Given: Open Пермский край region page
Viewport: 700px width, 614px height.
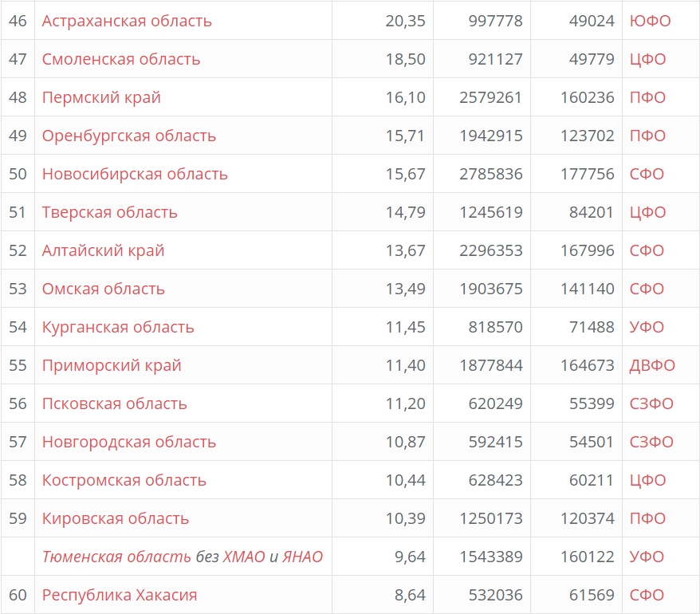Looking at the screenshot, I should pos(101,97).
